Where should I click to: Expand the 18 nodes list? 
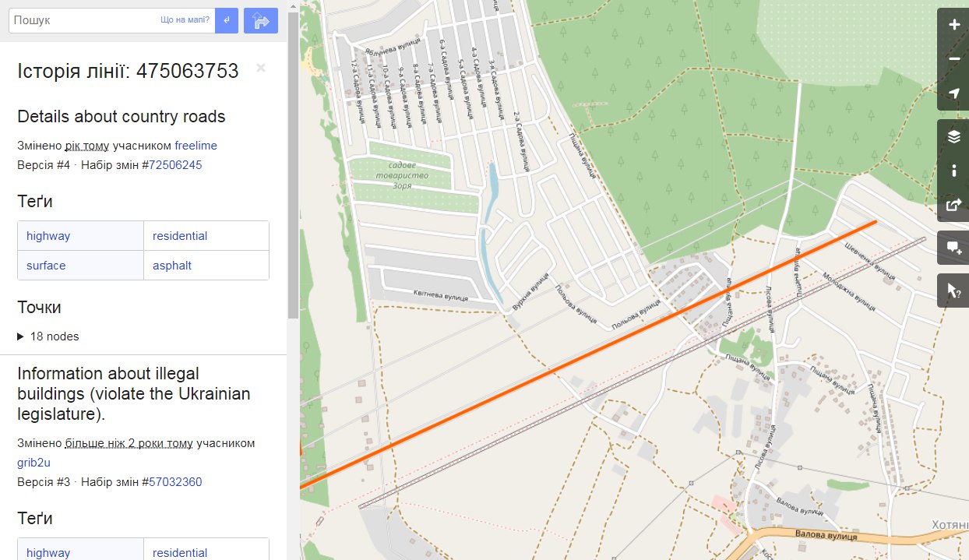pyautogui.click(x=48, y=336)
